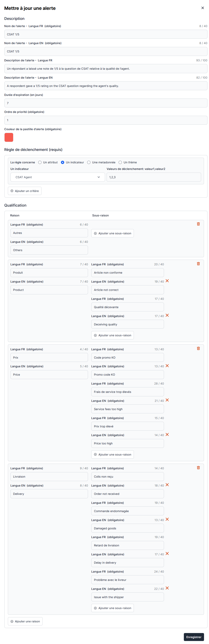Add a sub-reason under Autres
The image size is (209, 644).
pos(112,233)
